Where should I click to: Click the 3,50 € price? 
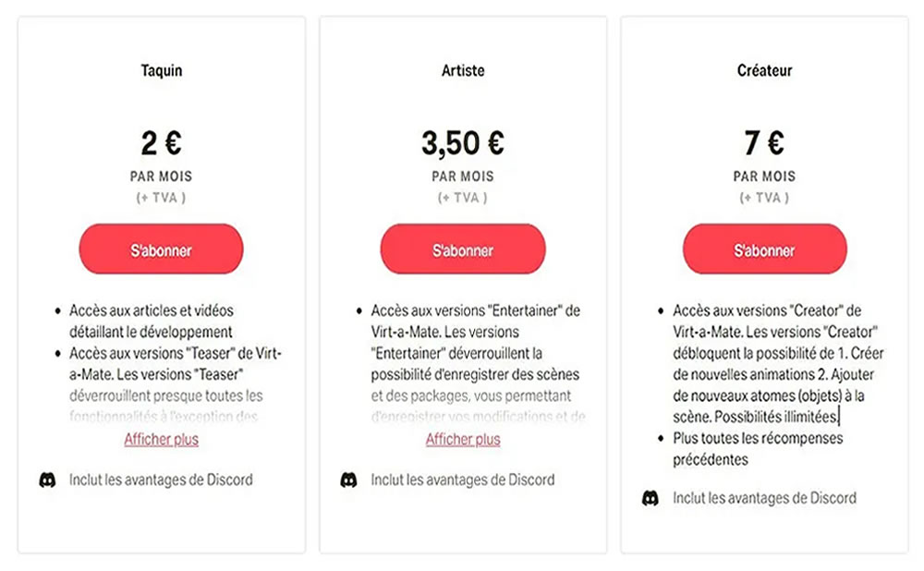(463, 143)
